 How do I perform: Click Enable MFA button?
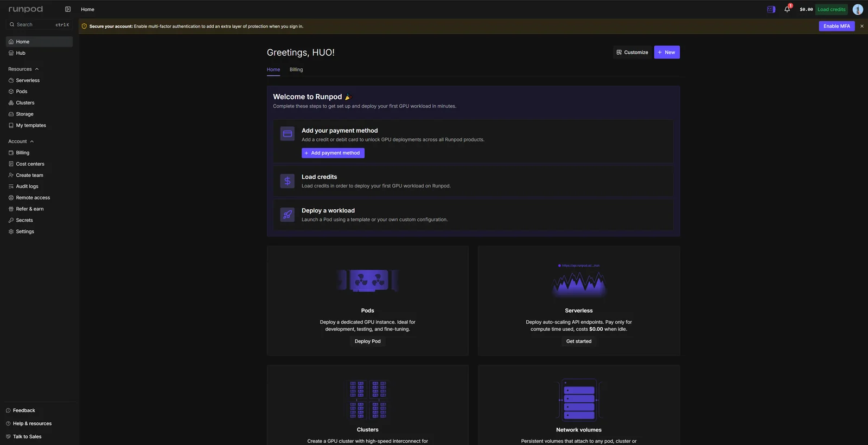[837, 26]
